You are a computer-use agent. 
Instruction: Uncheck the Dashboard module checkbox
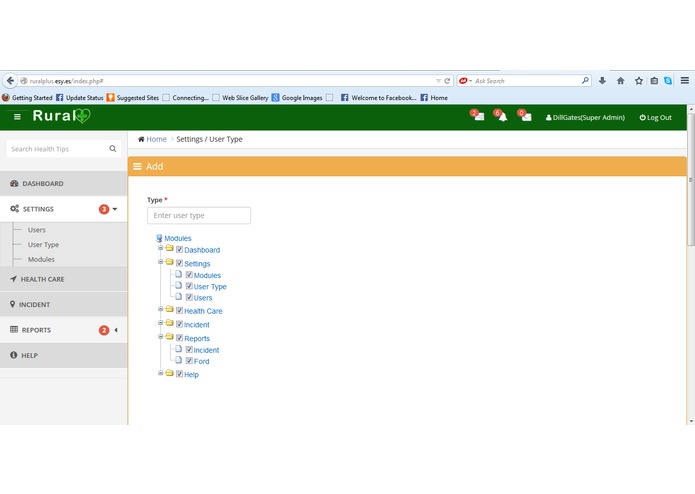coord(180,249)
